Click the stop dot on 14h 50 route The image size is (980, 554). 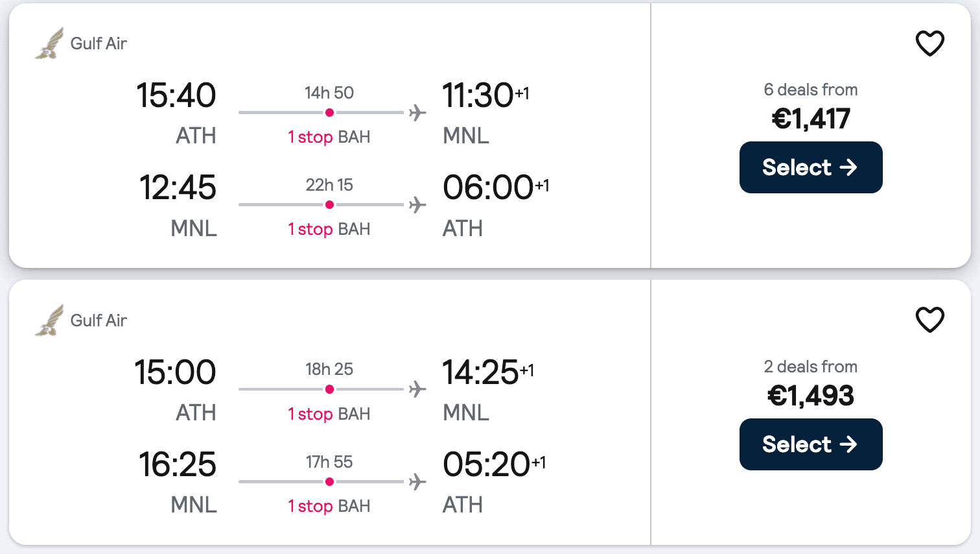click(329, 113)
